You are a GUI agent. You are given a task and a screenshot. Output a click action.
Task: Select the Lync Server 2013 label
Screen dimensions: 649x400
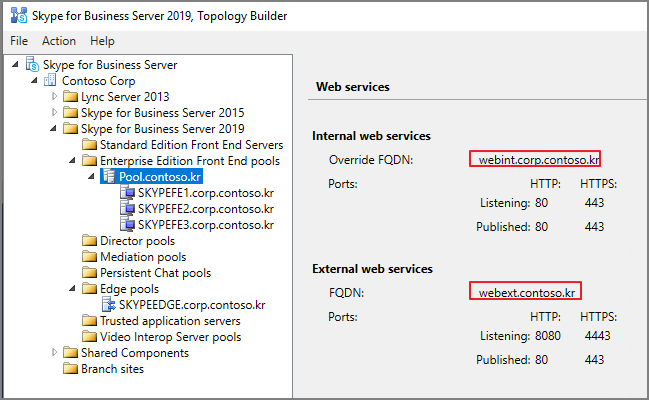pos(125,97)
